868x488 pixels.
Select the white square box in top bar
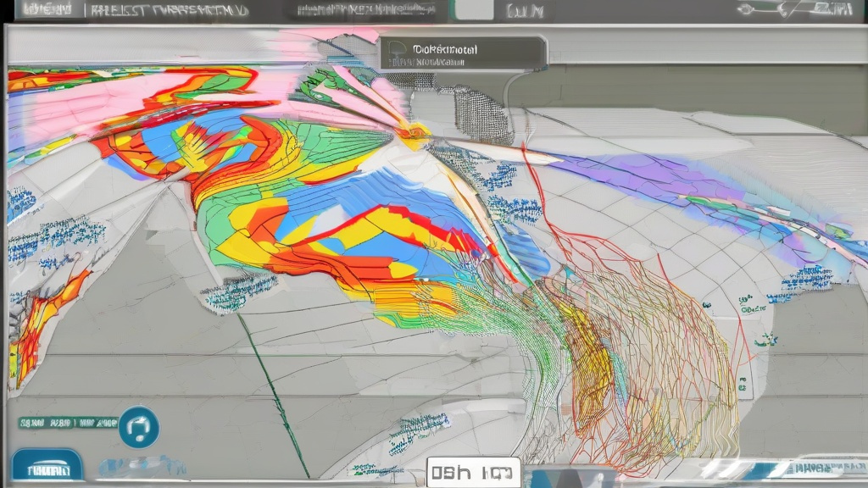(x=475, y=10)
